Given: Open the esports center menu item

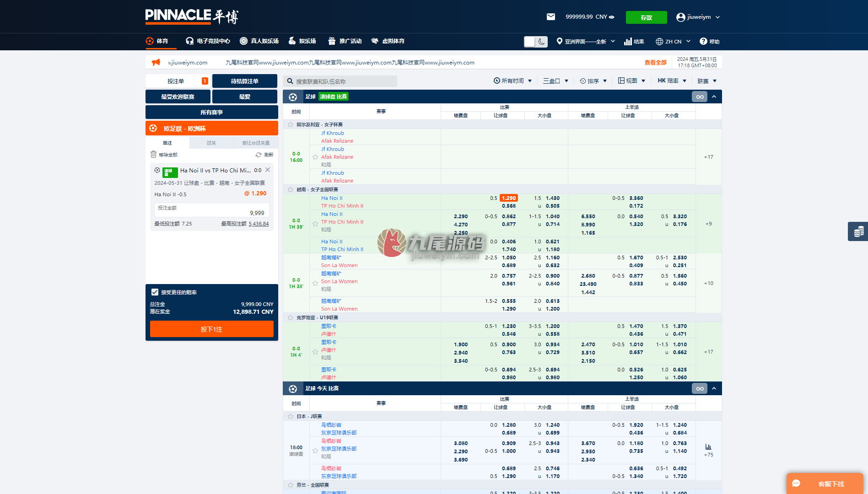Looking at the screenshot, I should (x=208, y=41).
